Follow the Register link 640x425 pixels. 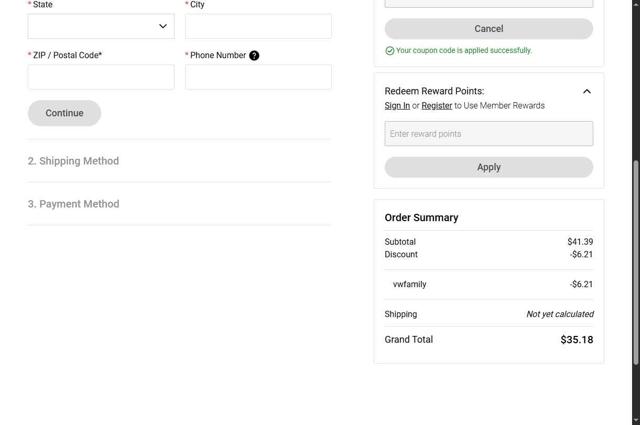(x=437, y=106)
